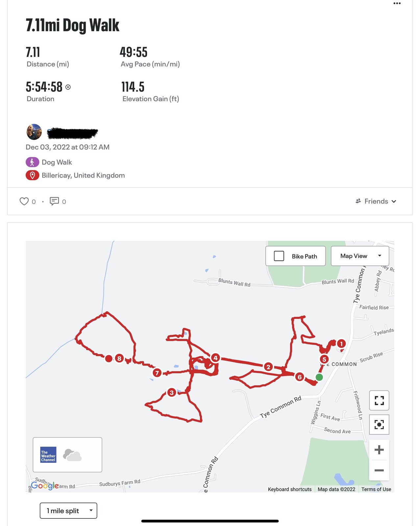Viewport: 420px width, 526px height.
Task: Recenter map on the route
Action: [379, 424]
